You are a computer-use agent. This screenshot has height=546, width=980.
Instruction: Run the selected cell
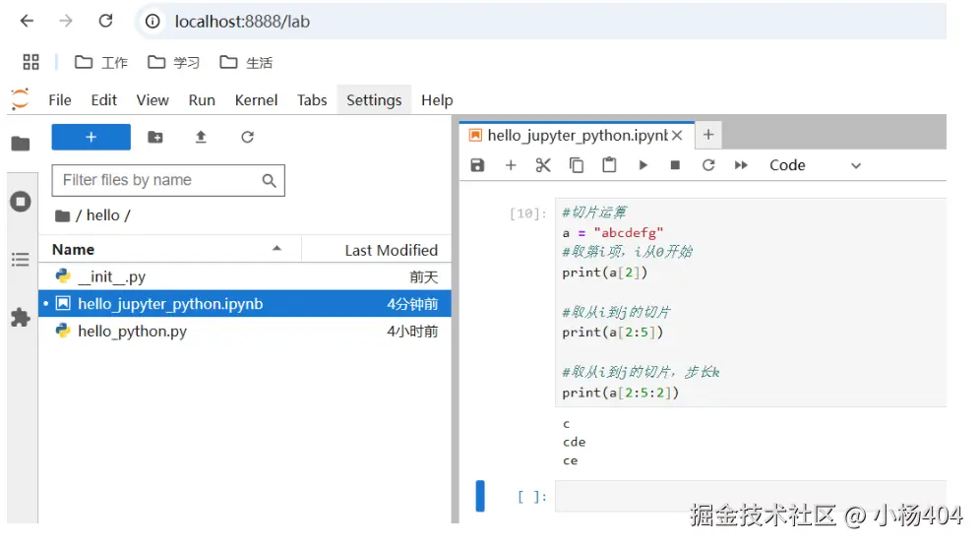(643, 165)
